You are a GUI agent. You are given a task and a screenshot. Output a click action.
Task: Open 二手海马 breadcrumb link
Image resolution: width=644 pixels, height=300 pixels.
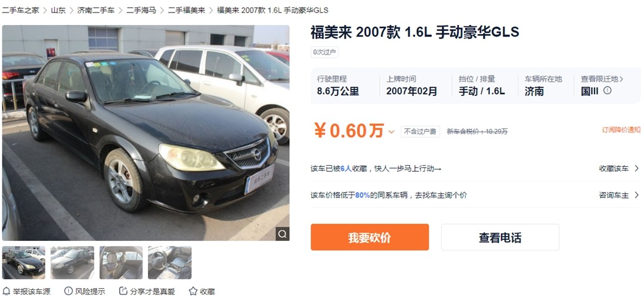[x=141, y=10]
